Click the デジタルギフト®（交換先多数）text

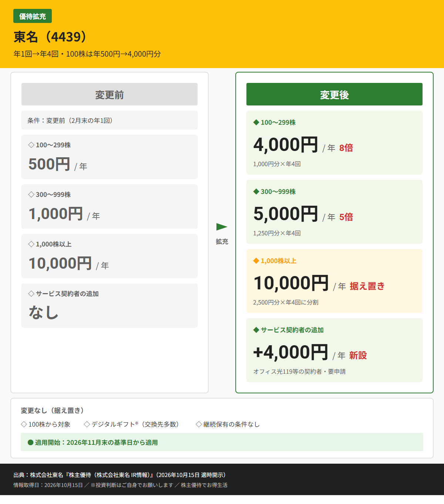pos(135,424)
